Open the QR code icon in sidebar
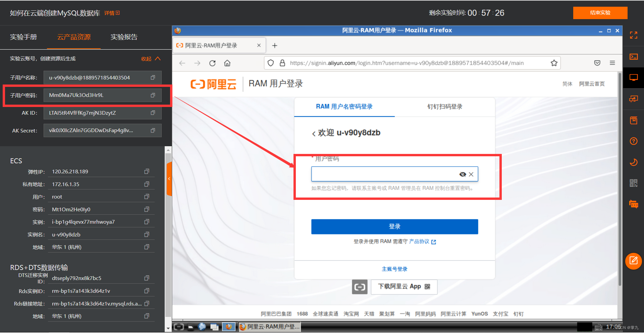This screenshot has width=644, height=333. pos(633,183)
